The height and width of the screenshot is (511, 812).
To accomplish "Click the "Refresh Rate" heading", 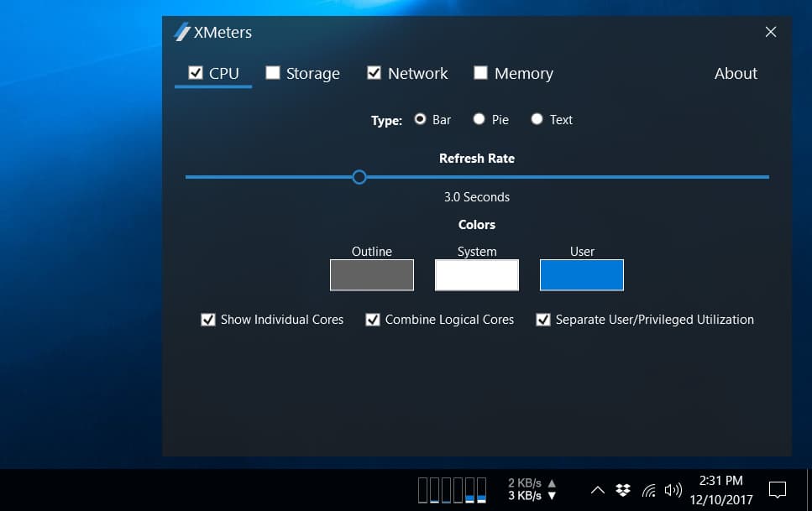I will [x=476, y=159].
